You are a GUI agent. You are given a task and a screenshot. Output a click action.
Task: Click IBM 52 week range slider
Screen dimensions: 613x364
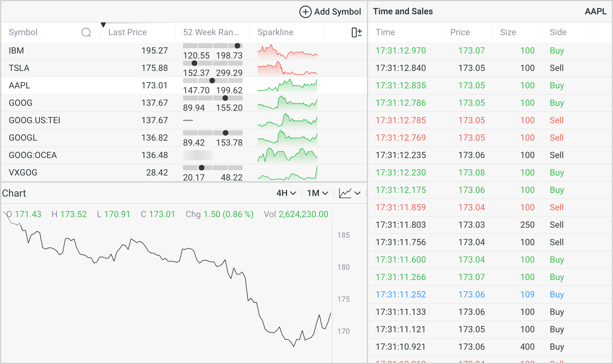click(213, 46)
